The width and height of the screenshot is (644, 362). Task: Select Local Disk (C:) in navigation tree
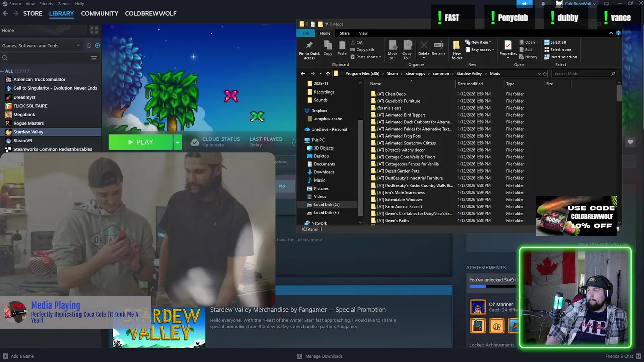pos(327,205)
